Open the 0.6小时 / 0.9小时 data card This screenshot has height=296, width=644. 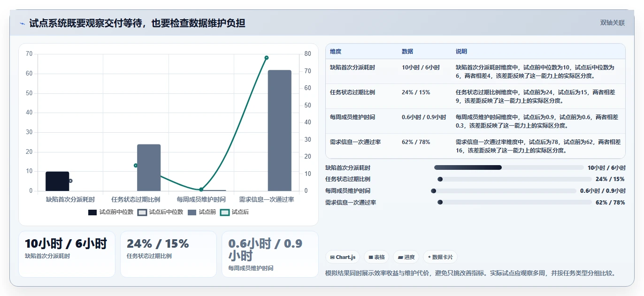point(270,254)
